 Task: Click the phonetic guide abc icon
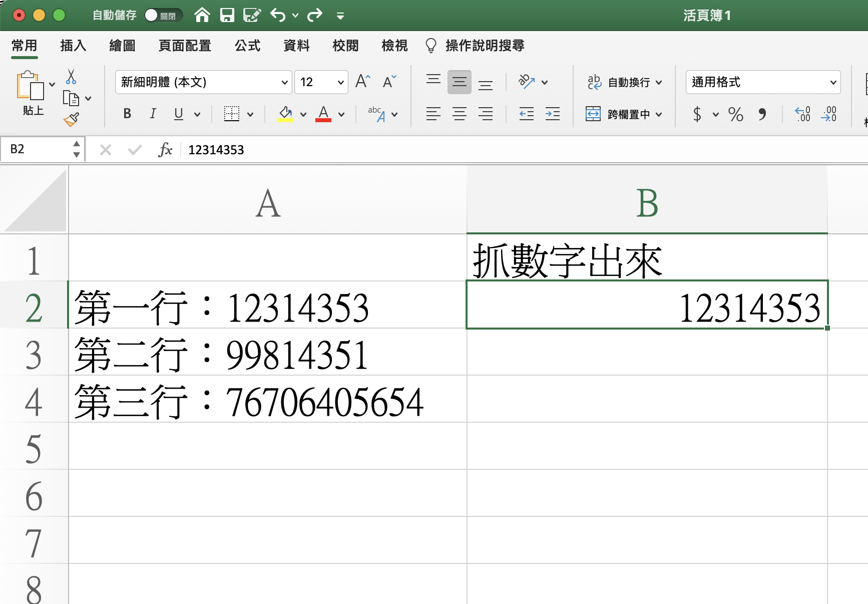(x=377, y=114)
